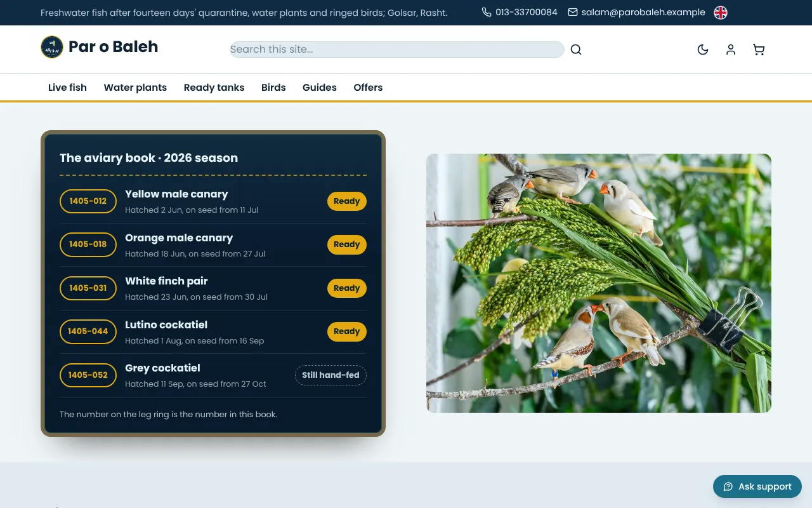Select ring number 1405-052
Image resolution: width=812 pixels, height=508 pixels.
[88, 375]
